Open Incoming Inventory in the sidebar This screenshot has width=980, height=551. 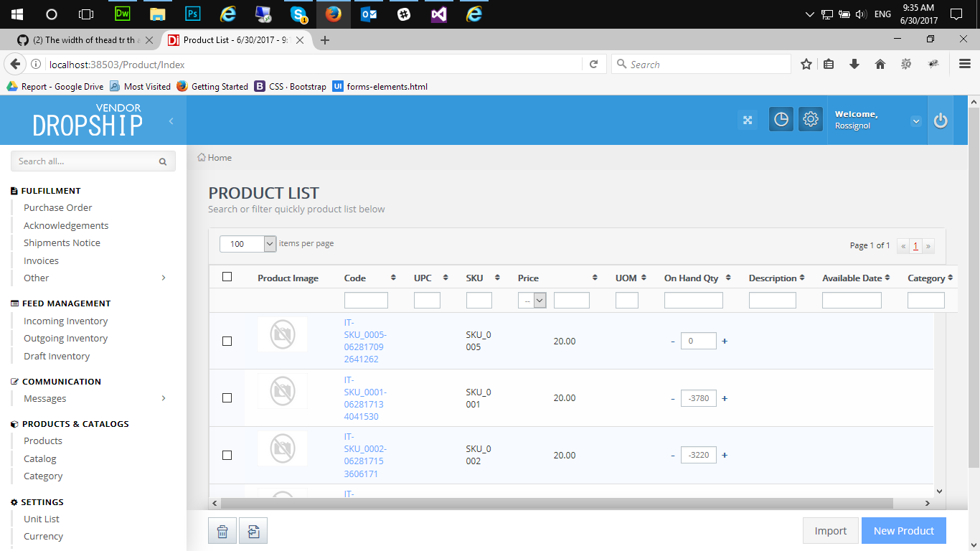[66, 321]
